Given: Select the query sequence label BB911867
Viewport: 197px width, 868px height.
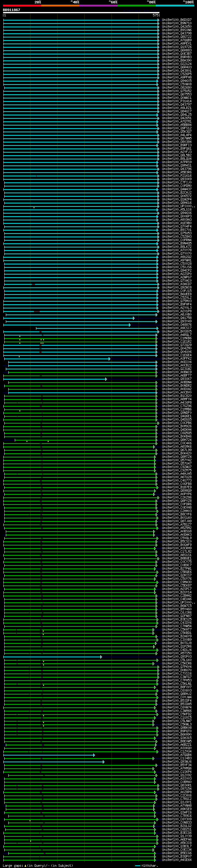Looking at the screenshot, I should click(11, 10).
